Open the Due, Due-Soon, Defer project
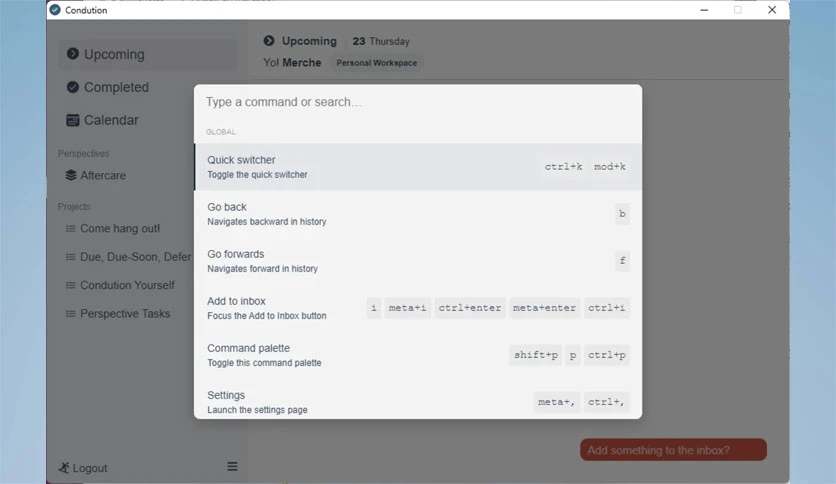 click(x=126, y=257)
